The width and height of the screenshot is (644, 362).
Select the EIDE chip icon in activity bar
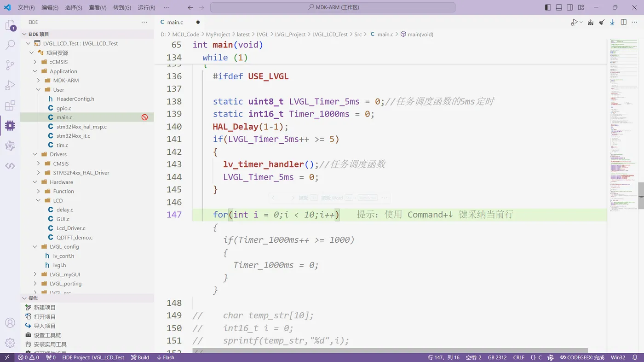(x=10, y=125)
